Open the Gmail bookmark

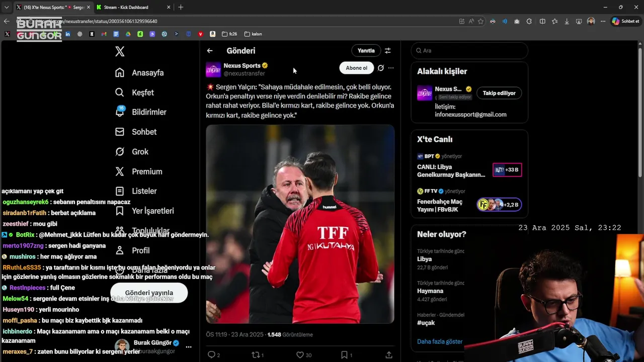click(104, 34)
